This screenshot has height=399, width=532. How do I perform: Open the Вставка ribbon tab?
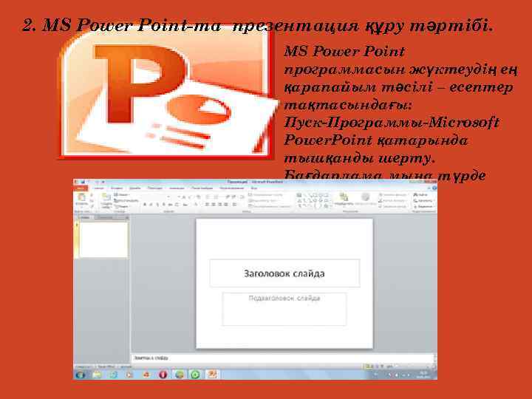(117, 188)
